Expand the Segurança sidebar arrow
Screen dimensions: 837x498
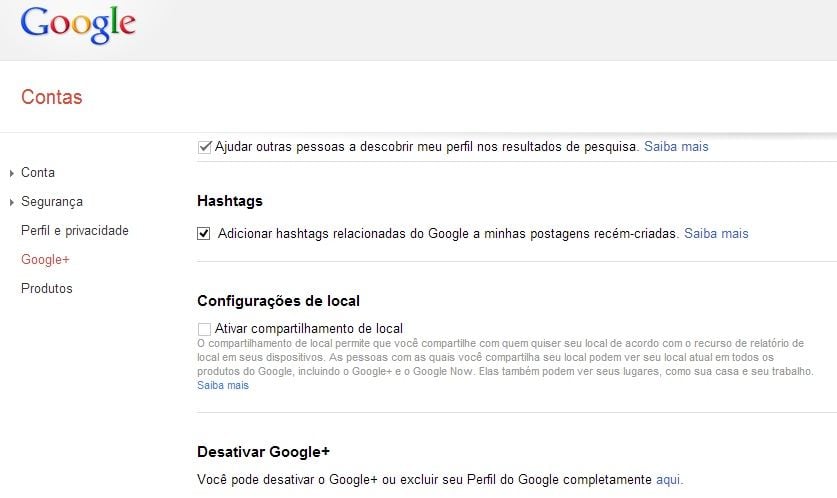click(x=12, y=202)
